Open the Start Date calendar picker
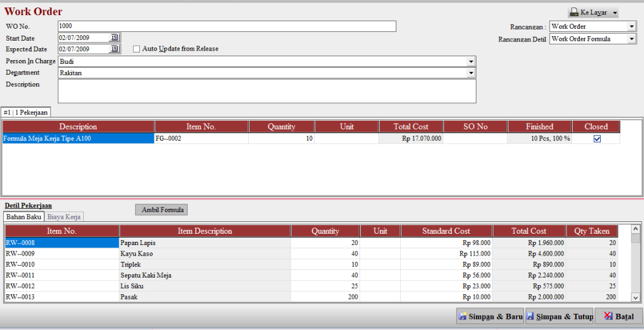This screenshot has height=330, width=644. click(114, 38)
